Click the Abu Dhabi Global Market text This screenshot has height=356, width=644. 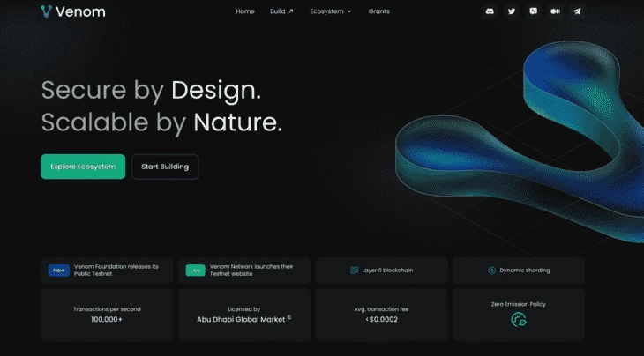pyautogui.click(x=241, y=320)
